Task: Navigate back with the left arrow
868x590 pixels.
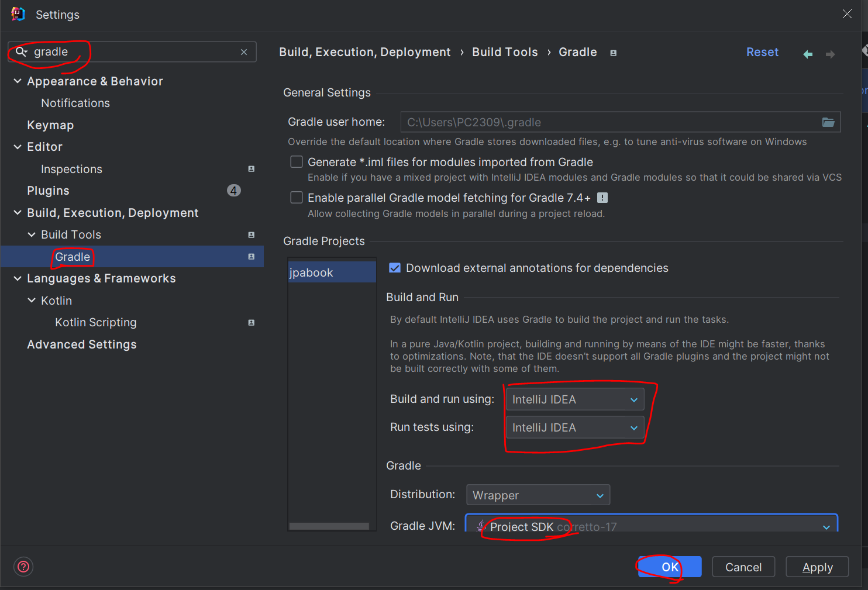Action: coord(808,54)
